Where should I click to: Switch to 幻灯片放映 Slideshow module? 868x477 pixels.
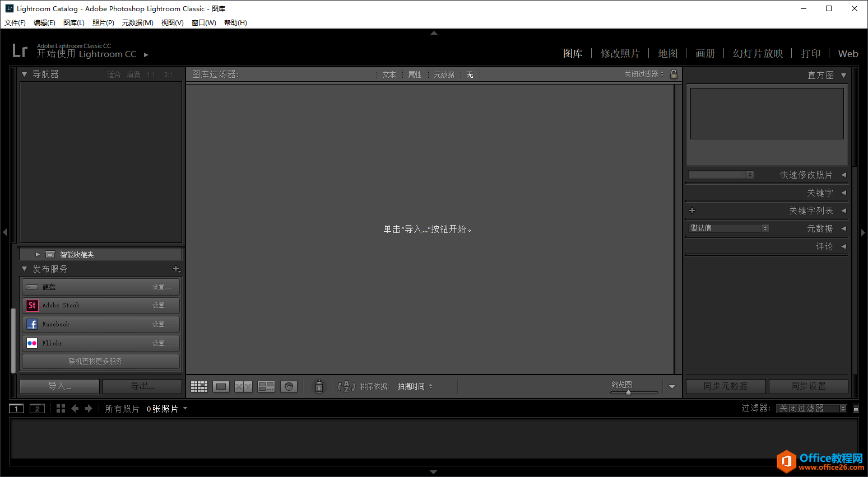click(x=758, y=53)
